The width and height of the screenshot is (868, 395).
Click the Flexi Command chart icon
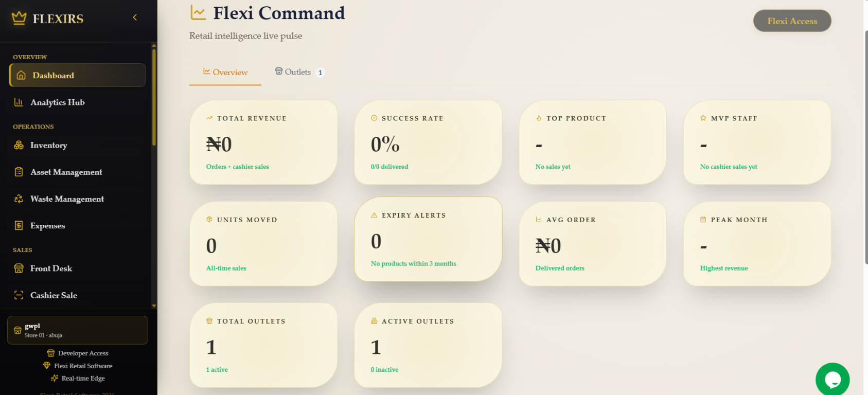pyautogui.click(x=198, y=12)
